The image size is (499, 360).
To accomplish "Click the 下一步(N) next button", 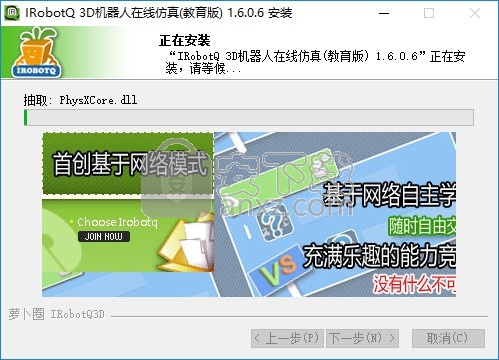I will click(x=362, y=338).
